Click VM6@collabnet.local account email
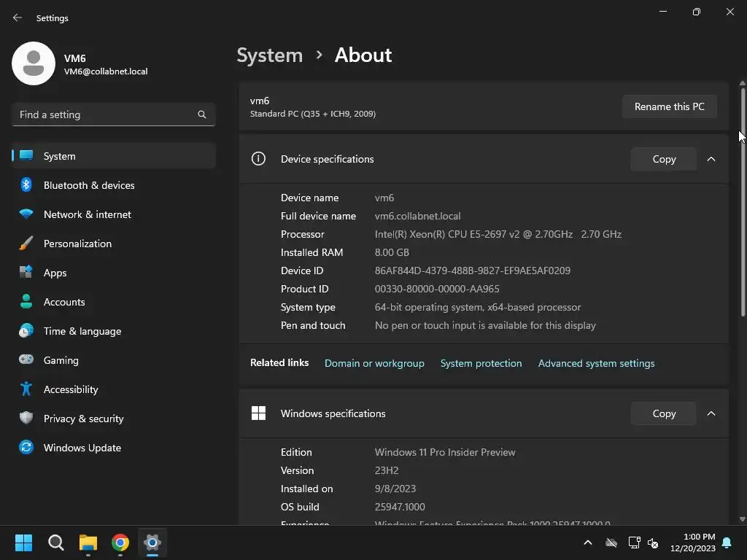The width and height of the screenshot is (747, 560). [x=106, y=71]
